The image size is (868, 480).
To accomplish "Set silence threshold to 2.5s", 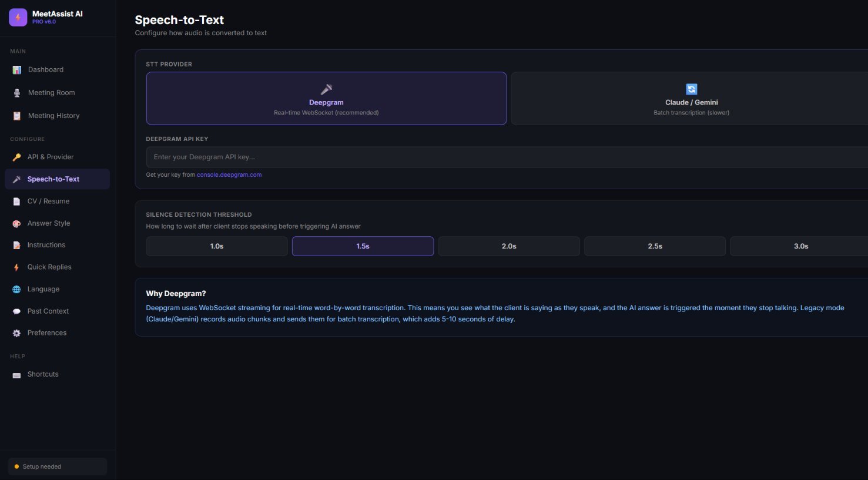I will pyautogui.click(x=655, y=246).
